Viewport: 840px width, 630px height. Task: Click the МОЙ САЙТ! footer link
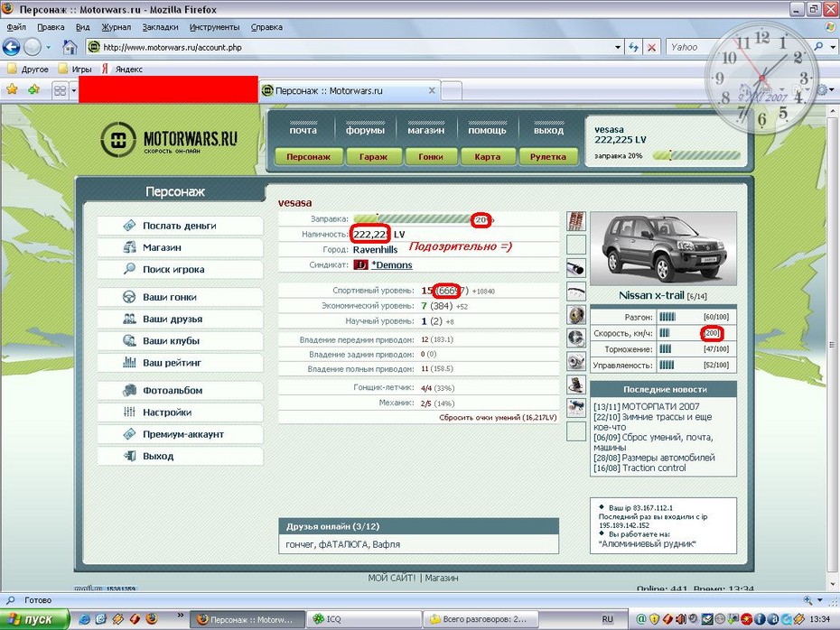click(x=392, y=578)
